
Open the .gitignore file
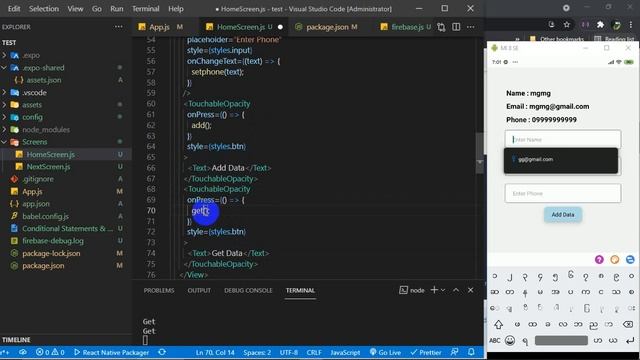pyautogui.click(x=38, y=179)
